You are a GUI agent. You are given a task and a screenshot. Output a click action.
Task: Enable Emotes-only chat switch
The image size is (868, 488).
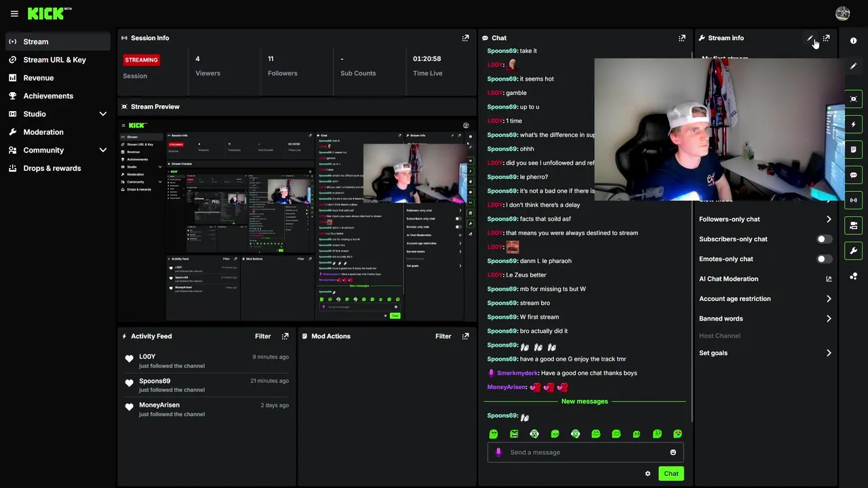(x=824, y=259)
